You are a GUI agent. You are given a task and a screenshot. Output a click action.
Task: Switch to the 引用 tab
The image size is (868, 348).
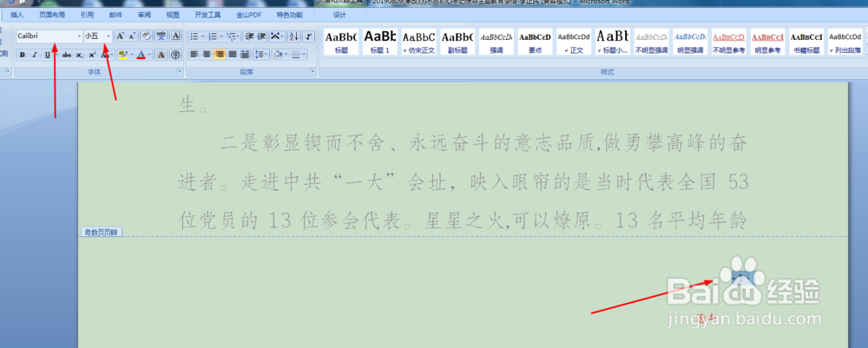[87, 15]
